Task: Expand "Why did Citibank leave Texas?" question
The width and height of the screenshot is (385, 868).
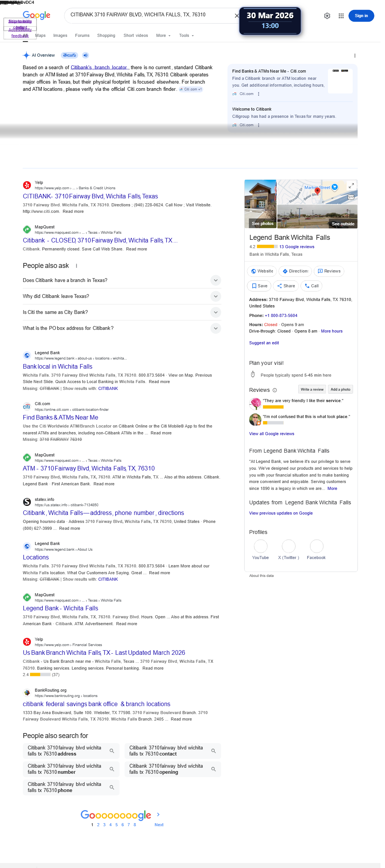Action: 215,296
